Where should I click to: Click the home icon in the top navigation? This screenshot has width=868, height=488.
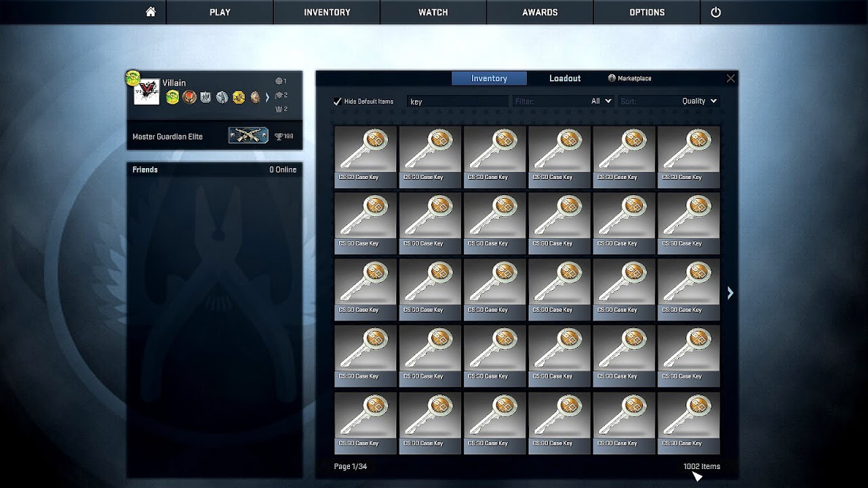pos(151,12)
